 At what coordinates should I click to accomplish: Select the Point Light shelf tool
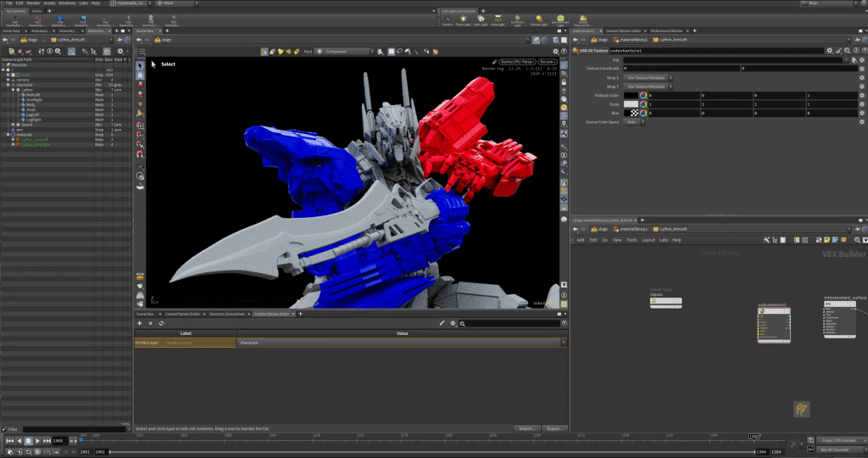click(463, 20)
